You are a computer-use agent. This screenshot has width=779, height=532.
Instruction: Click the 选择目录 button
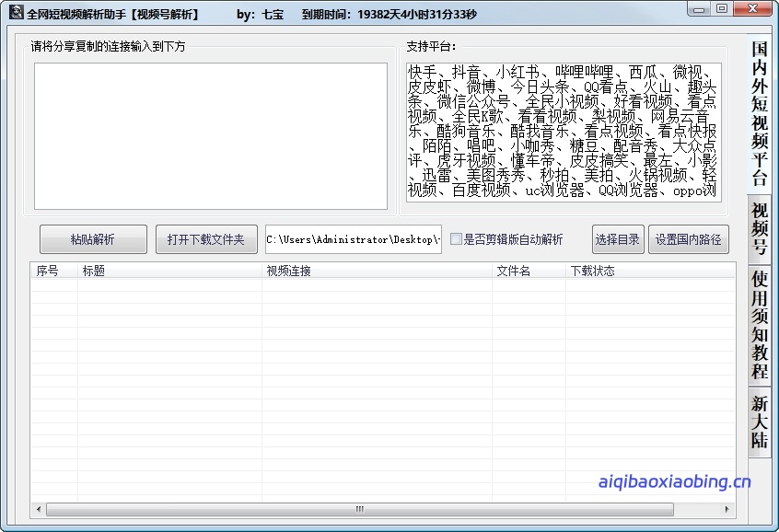(618, 239)
